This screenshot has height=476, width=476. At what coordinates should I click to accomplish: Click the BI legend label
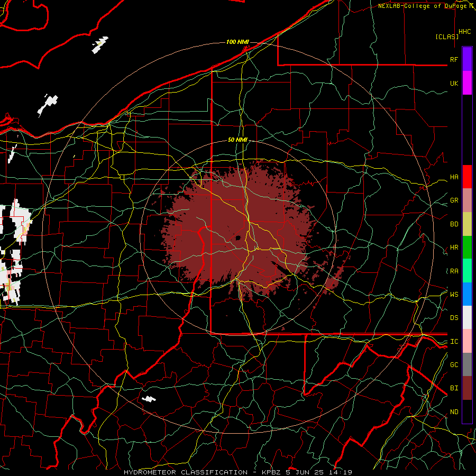pos(454,388)
